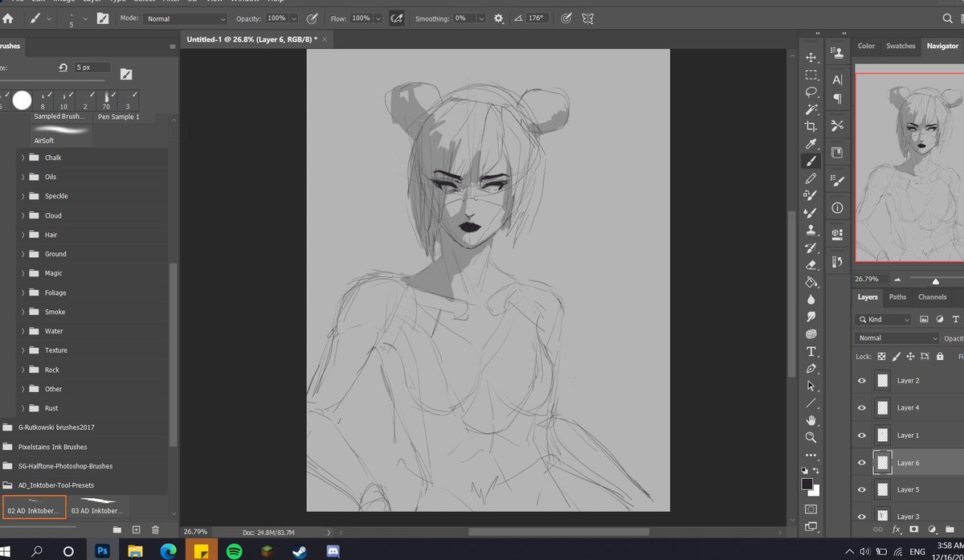The width and height of the screenshot is (964, 560).
Task: Open the Info panel icon
Action: [837, 207]
